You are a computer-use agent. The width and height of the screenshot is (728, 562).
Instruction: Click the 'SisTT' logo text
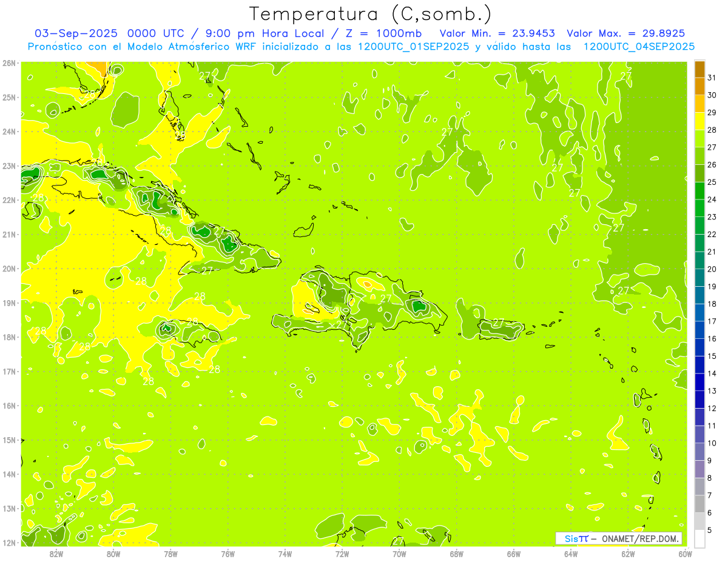(576, 538)
